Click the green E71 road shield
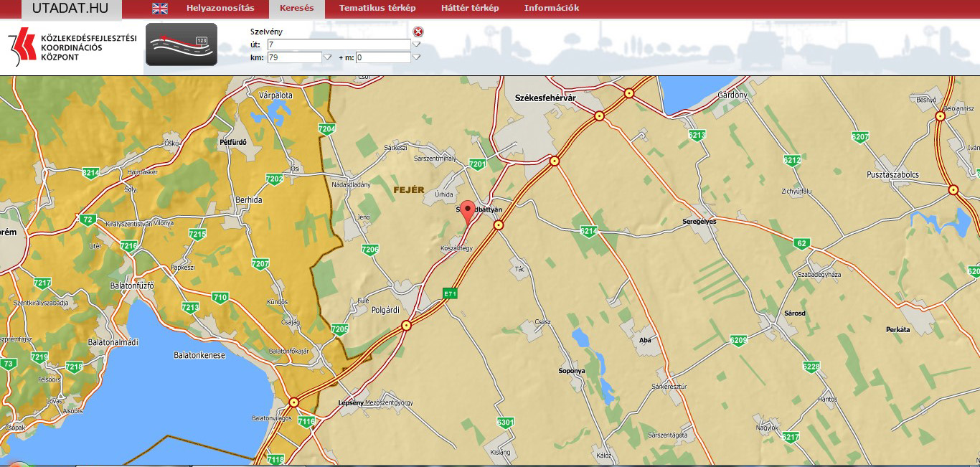The height and width of the screenshot is (467, 980). 450,293
